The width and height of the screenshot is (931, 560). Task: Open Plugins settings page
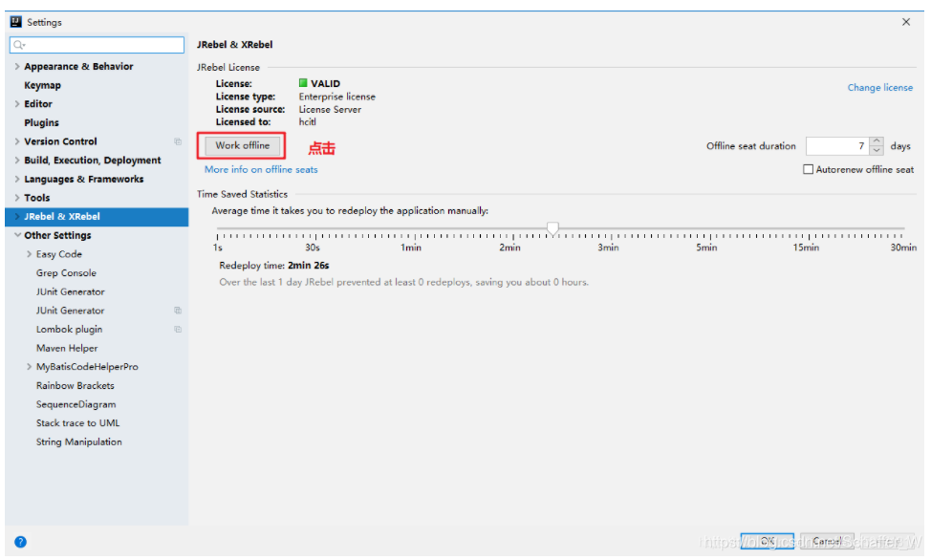pyautogui.click(x=41, y=122)
